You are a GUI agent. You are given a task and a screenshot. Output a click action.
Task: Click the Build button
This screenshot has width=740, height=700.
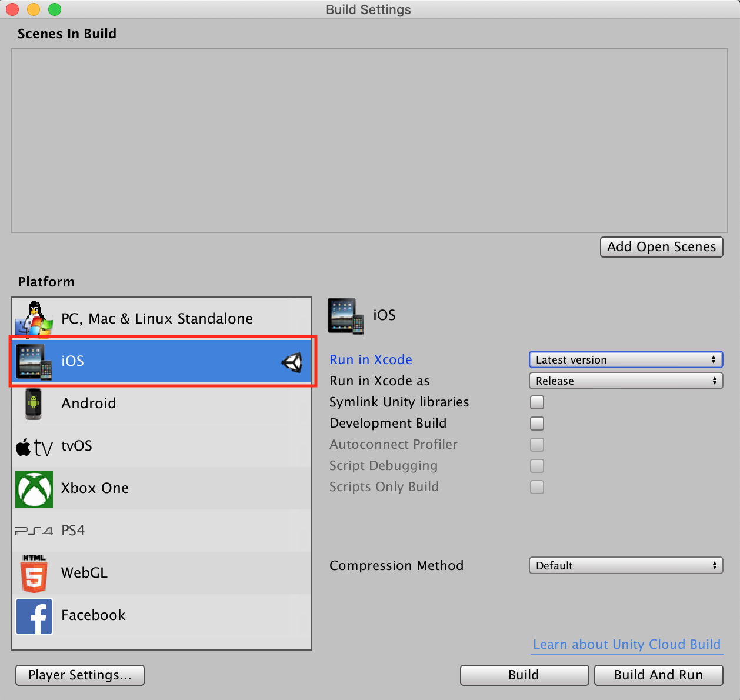(524, 675)
